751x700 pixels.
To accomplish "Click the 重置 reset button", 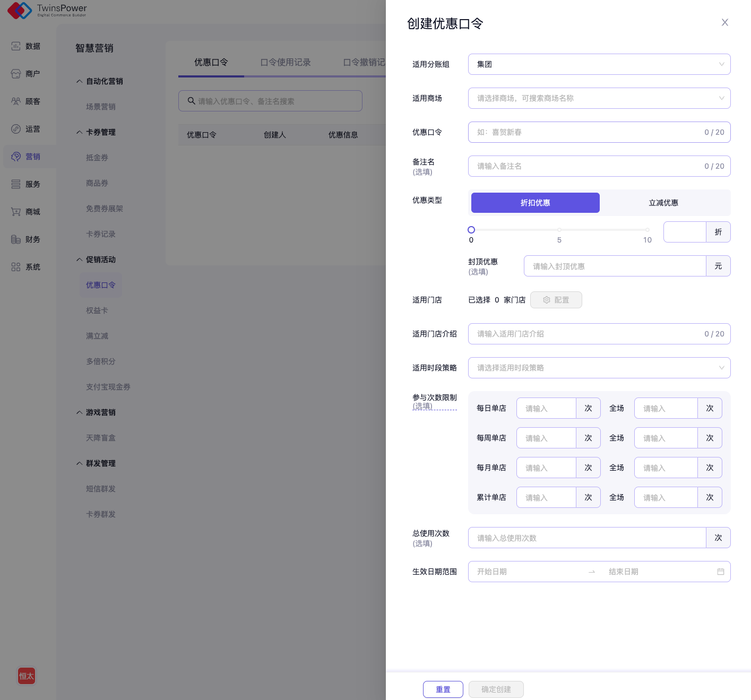I will (443, 689).
